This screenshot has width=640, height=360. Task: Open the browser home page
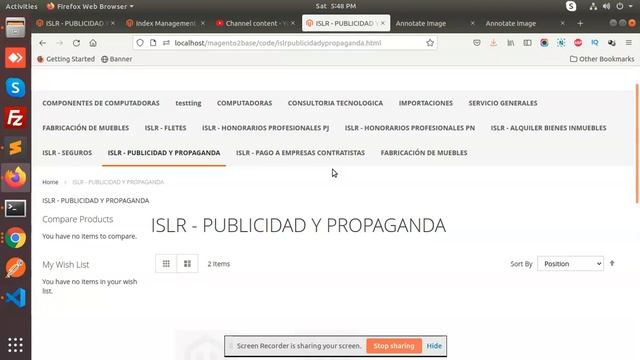[93, 43]
